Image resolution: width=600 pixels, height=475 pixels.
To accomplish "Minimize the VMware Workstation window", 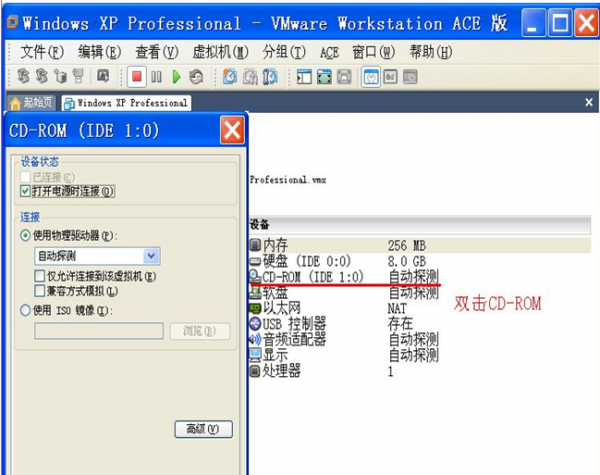I will tap(534, 24).
